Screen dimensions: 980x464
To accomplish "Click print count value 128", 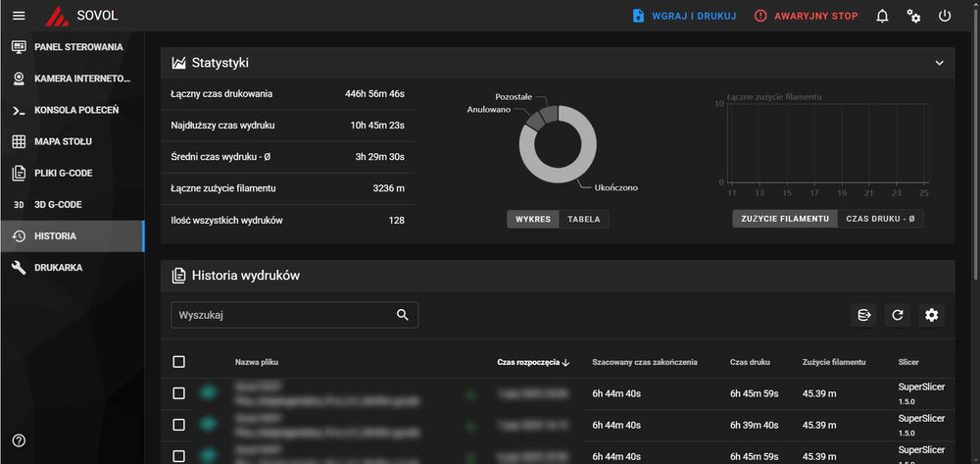I will pos(396,220).
